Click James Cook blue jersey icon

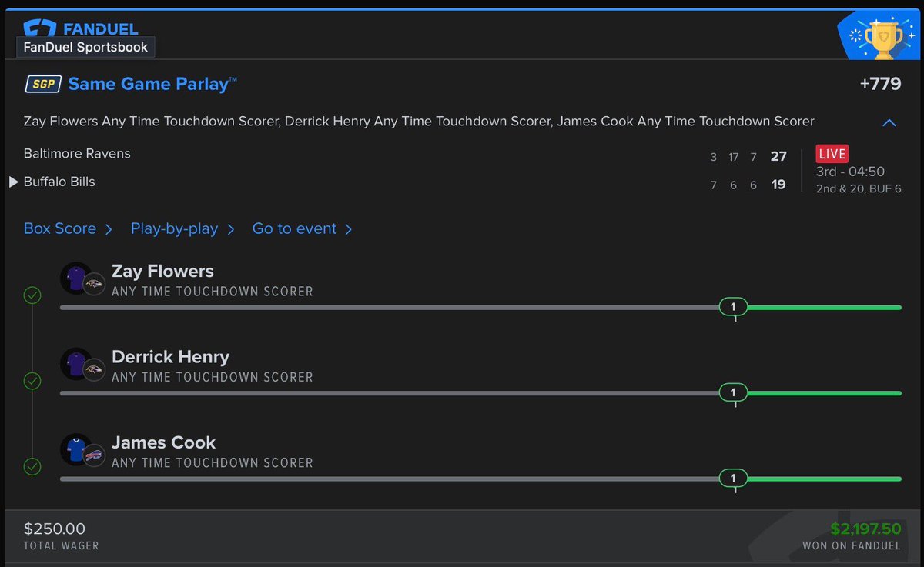coord(75,449)
